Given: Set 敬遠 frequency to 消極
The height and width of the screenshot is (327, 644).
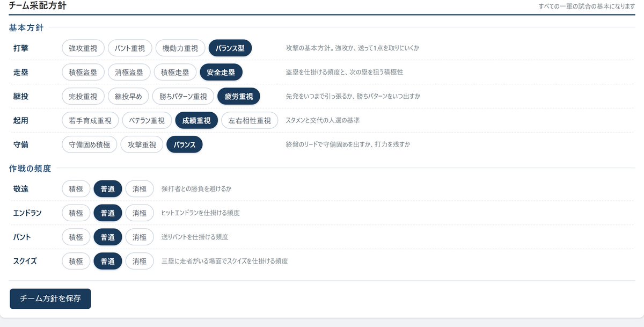Looking at the screenshot, I should [x=140, y=188].
